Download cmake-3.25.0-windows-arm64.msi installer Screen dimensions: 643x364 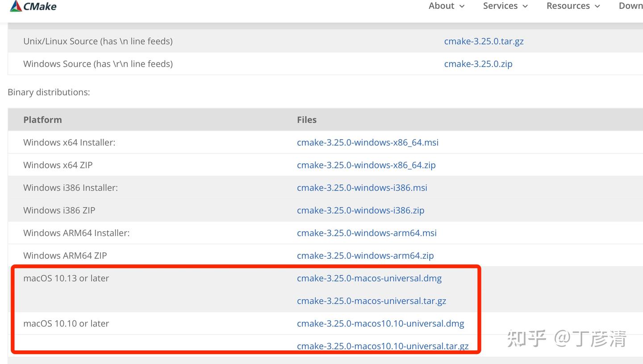pyautogui.click(x=367, y=233)
